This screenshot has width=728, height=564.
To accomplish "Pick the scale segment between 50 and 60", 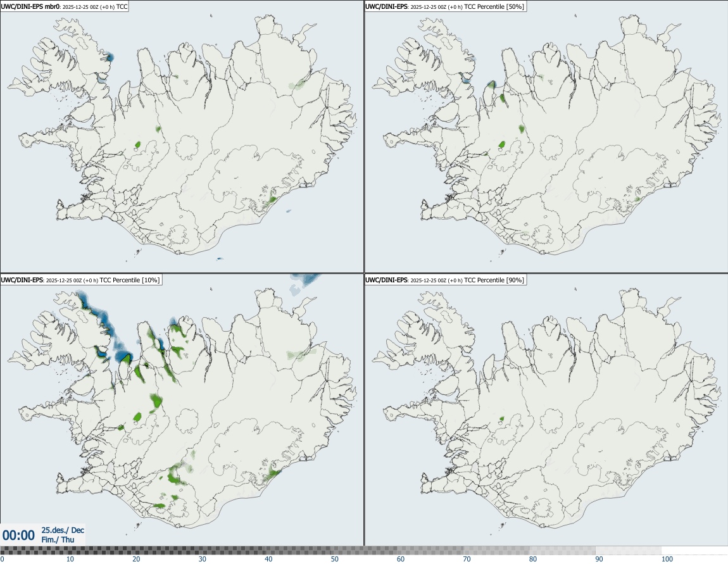I will [364, 551].
